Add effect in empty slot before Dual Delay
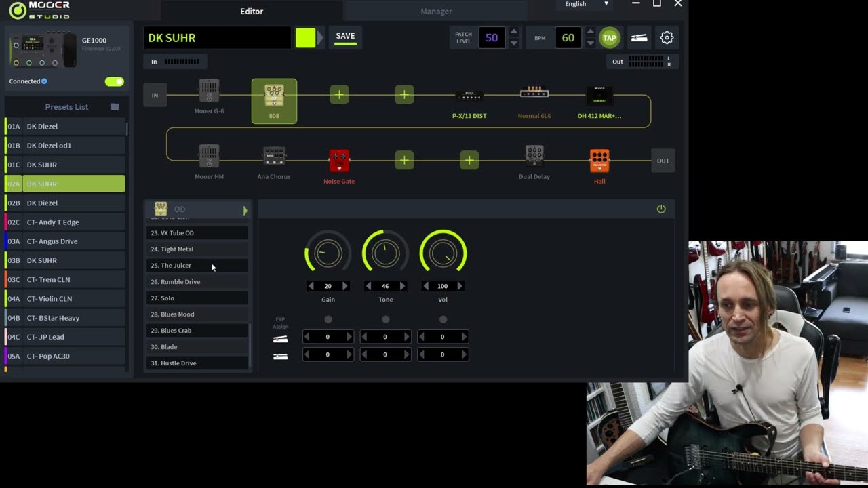Screen dimensions: 868x488 [469, 160]
